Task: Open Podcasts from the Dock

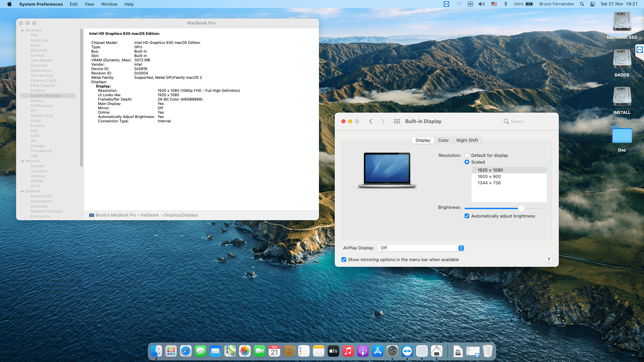Action: (363, 351)
